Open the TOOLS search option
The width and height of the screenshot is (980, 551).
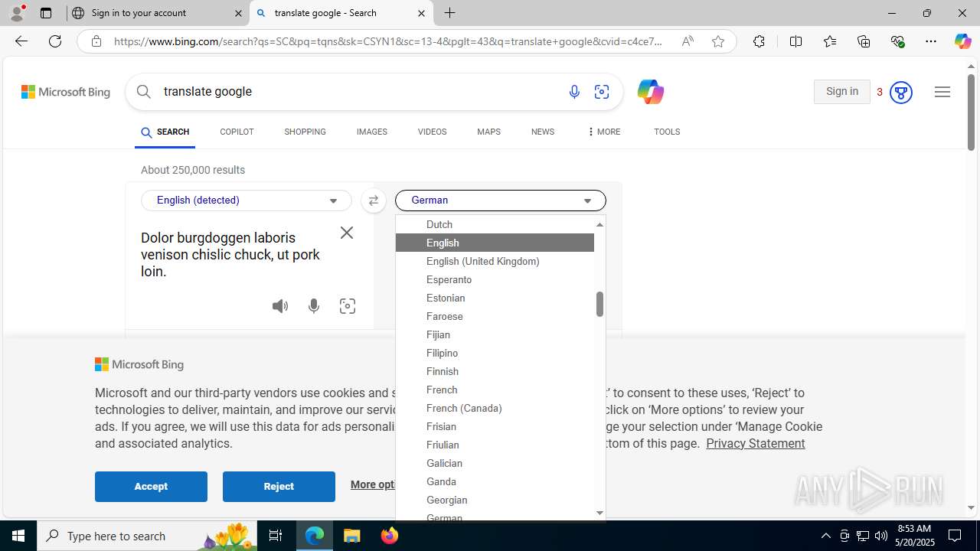point(667,132)
